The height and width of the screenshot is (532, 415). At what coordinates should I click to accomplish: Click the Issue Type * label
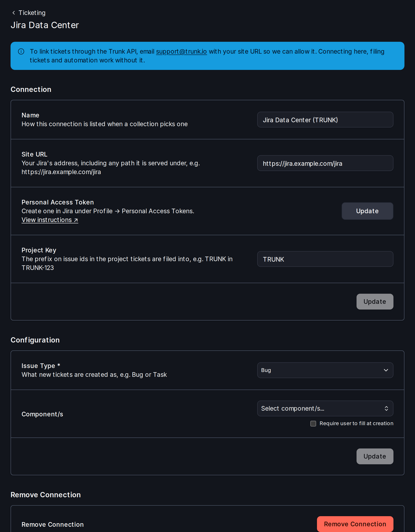click(x=41, y=366)
